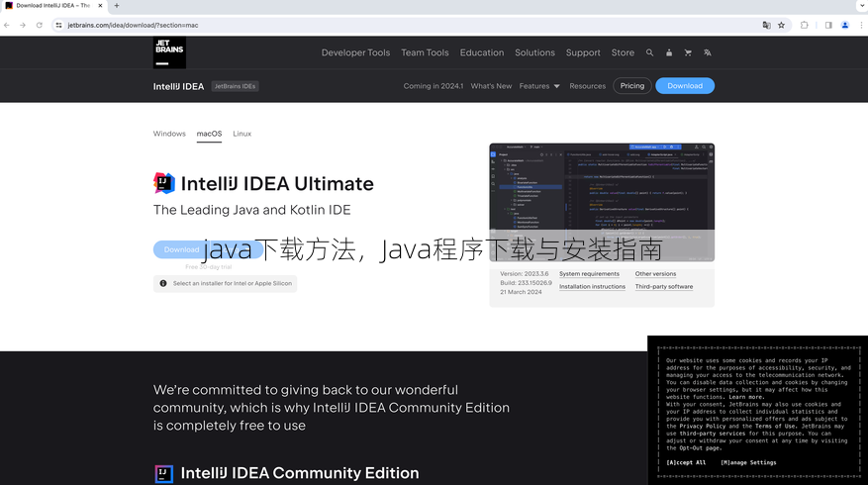Image resolution: width=868 pixels, height=485 pixels.
Task: Open the Solutions menu
Action: (x=534, y=52)
